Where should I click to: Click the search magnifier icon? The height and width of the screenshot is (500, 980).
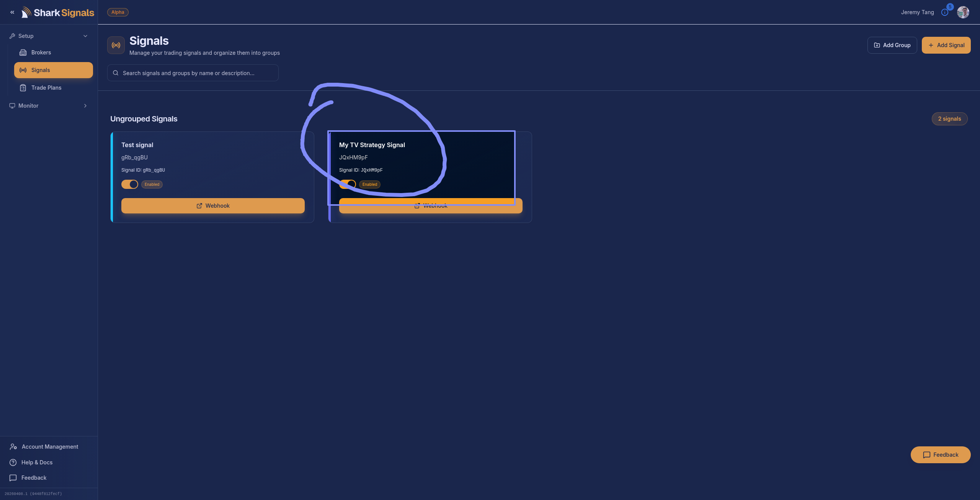point(116,73)
